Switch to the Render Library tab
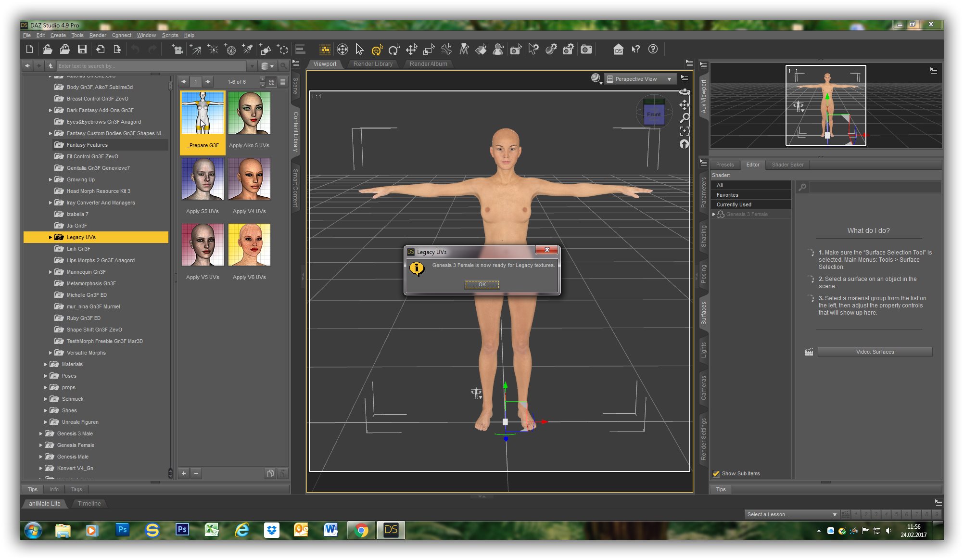Image resolution: width=964 pixels, height=560 pixels. 373,64
